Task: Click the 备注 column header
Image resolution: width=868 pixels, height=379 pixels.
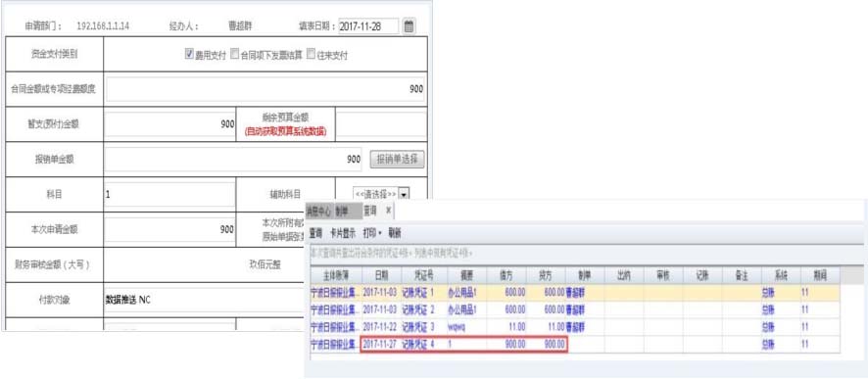Action: pos(742,275)
